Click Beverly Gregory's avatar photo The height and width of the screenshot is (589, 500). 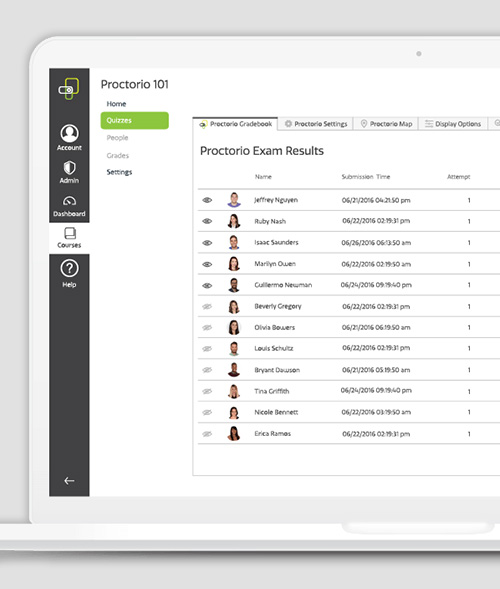coord(234,307)
